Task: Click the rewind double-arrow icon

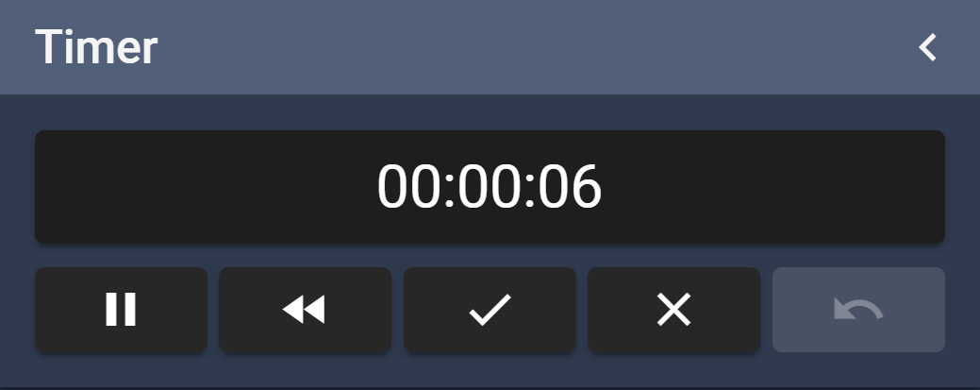Action: [x=305, y=310]
